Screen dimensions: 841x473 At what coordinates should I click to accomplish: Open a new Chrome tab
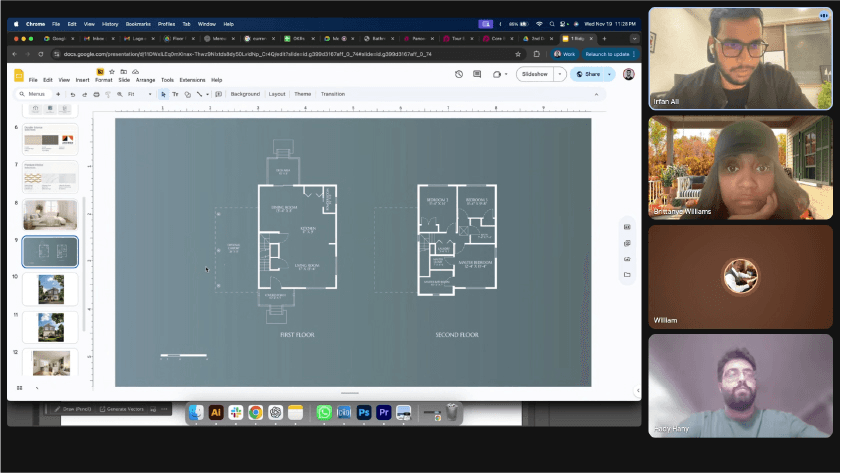point(604,39)
